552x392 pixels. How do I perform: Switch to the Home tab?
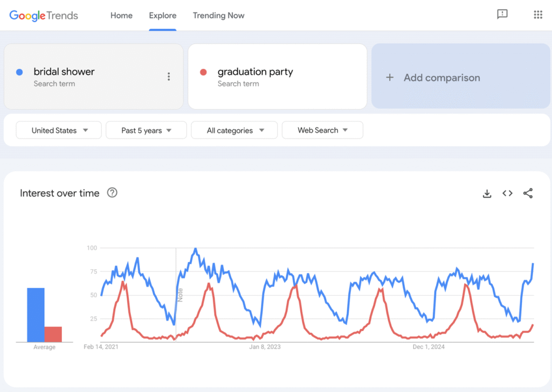121,16
